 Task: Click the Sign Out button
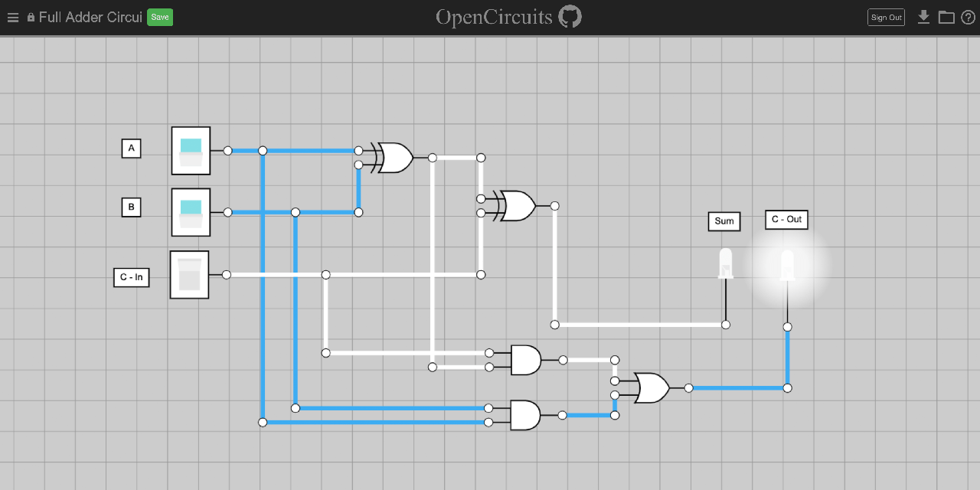point(886,16)
